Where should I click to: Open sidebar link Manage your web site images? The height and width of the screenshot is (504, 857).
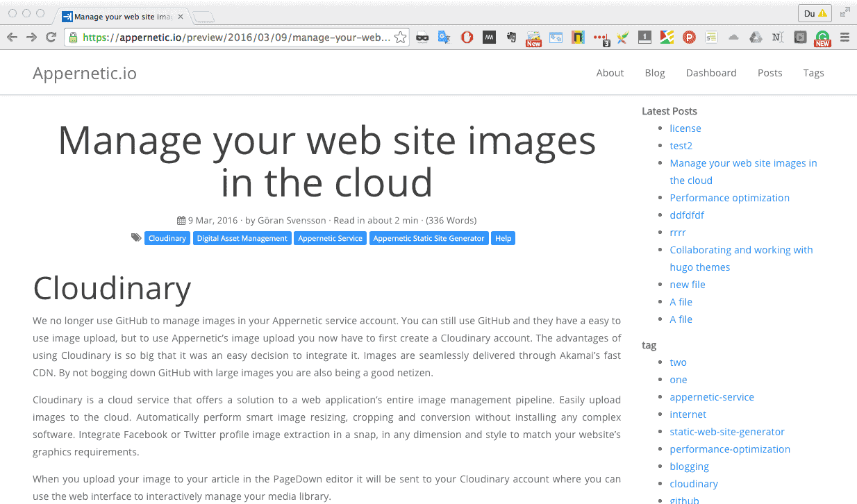coord(743,171)
